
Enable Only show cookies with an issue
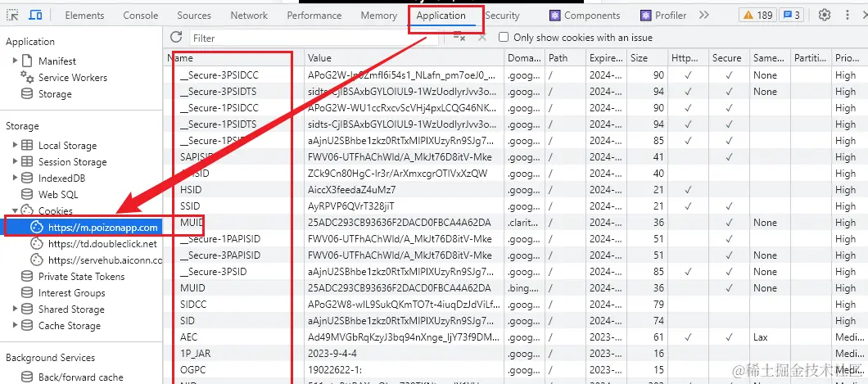(x=504, y=37)
